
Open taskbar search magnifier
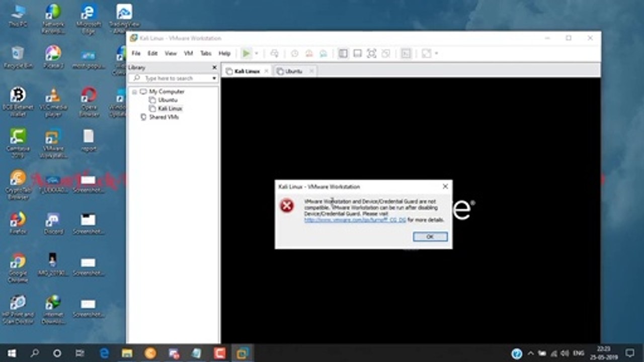pyautogui.click(x=35, y=353)
